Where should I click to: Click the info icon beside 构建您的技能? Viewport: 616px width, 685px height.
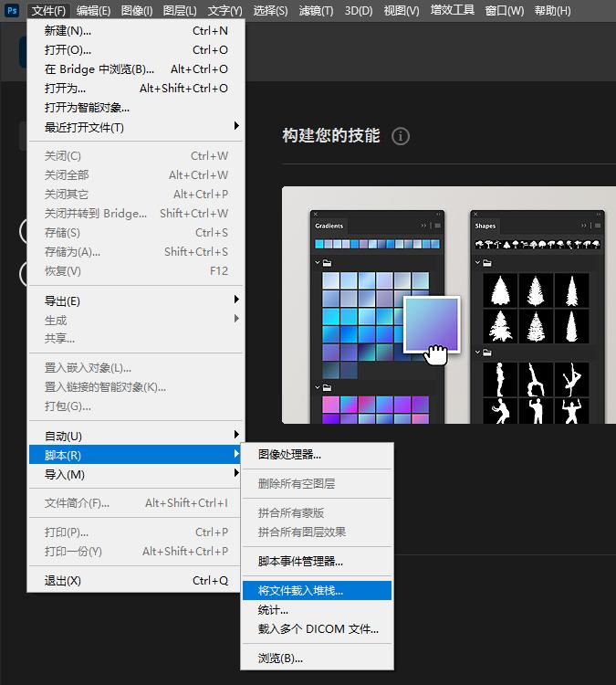pos(401,136)
